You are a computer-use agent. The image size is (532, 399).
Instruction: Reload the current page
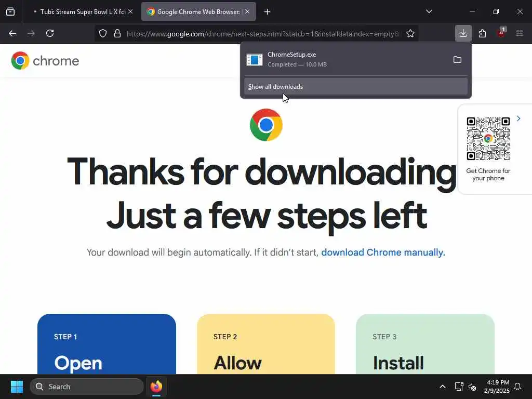pyautogui.click(x=50, y=33)
